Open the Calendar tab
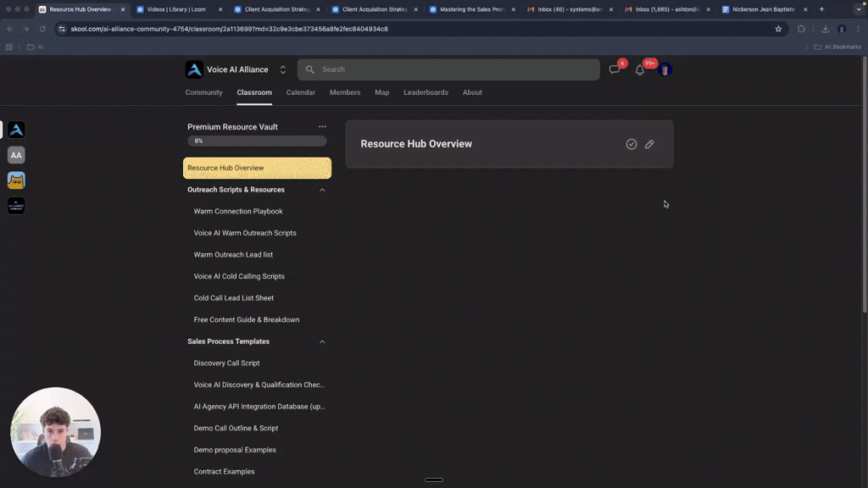Screen dimensions: 868x488 pyautogui.click(x=301, y=92)
